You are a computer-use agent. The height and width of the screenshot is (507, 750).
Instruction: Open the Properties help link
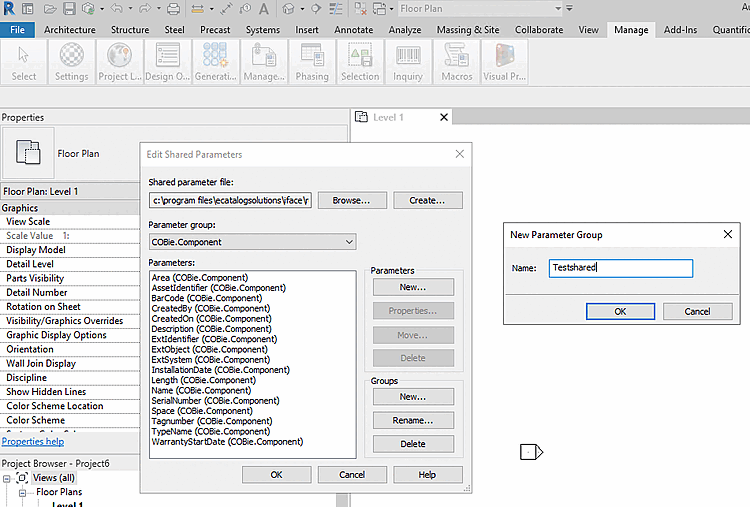pos(33,441)
